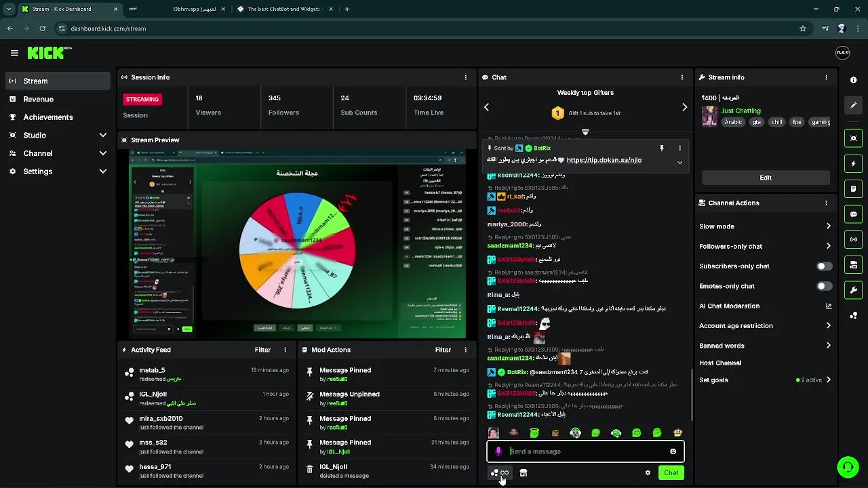The height and width of the screenshot is (488, 868).
Task: Expand the Settings sidebar section
Action: point(103,171)
